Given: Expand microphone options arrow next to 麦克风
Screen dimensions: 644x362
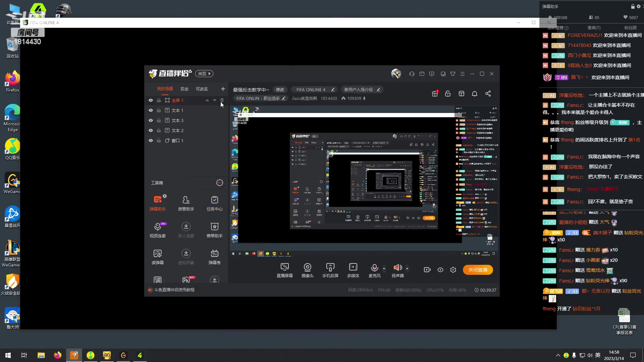Looking at the screenshot, I should point(384,268).
